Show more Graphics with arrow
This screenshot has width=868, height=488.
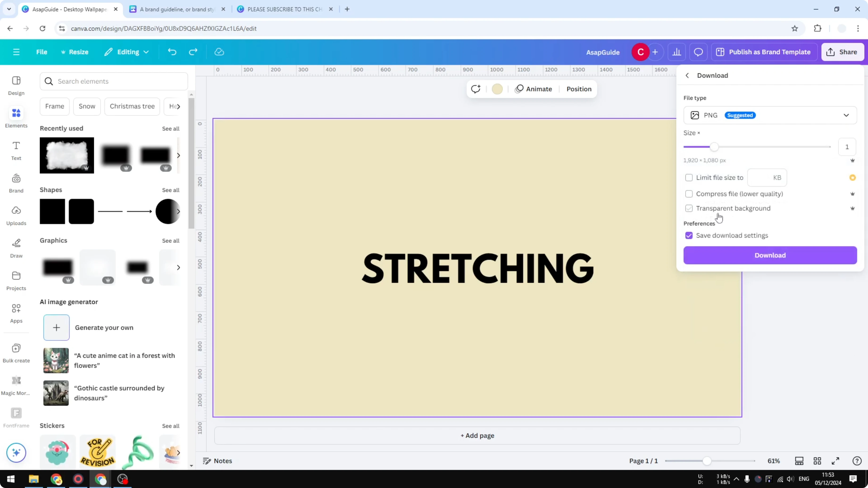click(178, 267)
